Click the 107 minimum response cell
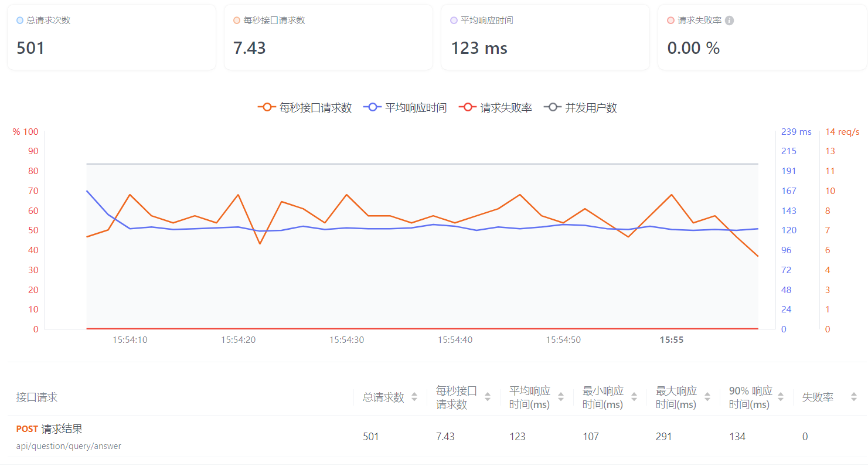 (x=591, y=437)
